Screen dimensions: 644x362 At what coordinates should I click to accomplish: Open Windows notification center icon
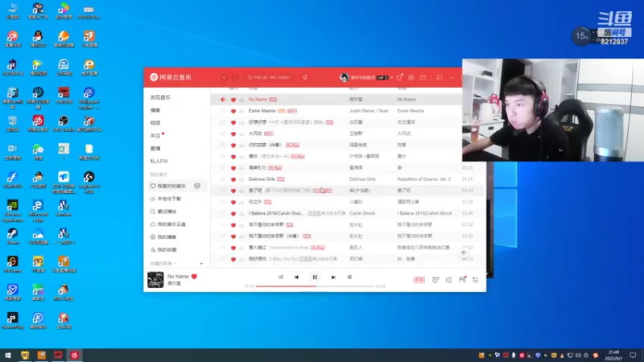click(633, 356)
